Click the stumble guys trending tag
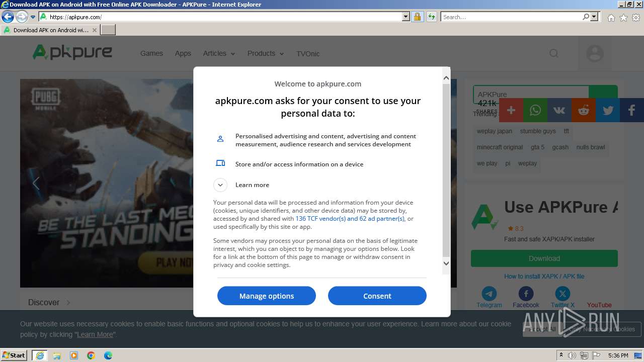Viewport: 644px width, 362px height. (x=538, y=131)
